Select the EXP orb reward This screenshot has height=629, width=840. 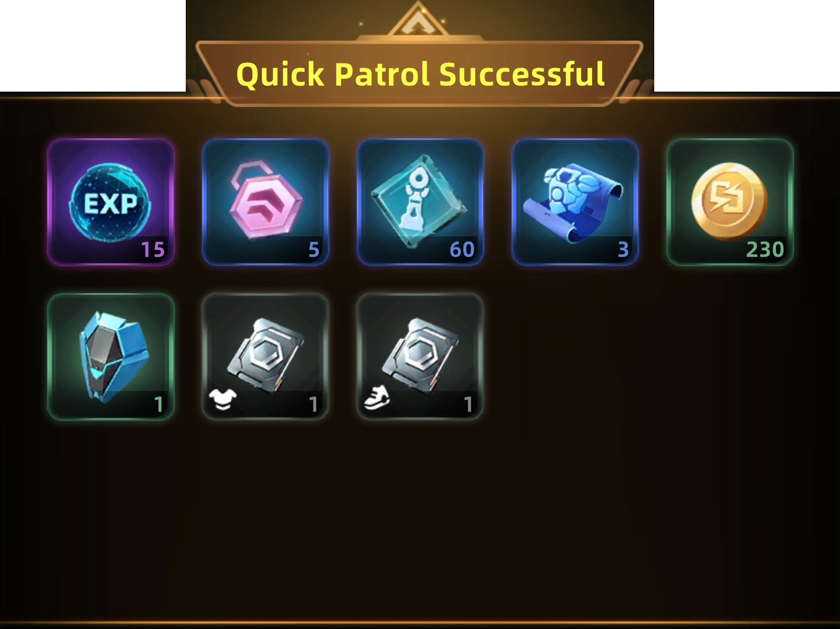click(x=111, y=202)
